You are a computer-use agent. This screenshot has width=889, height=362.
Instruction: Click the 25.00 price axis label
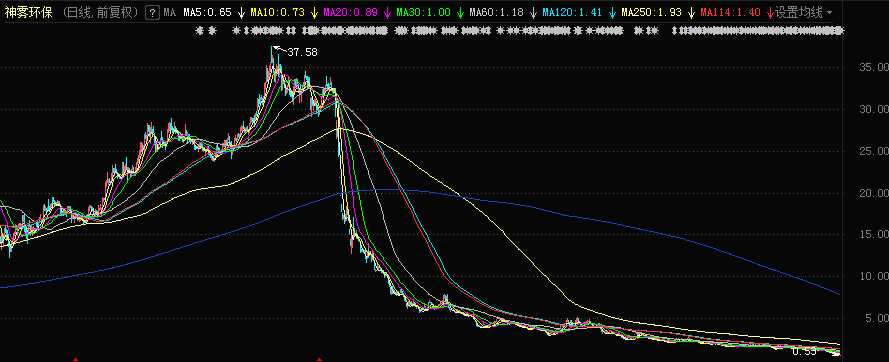(874, 151)
